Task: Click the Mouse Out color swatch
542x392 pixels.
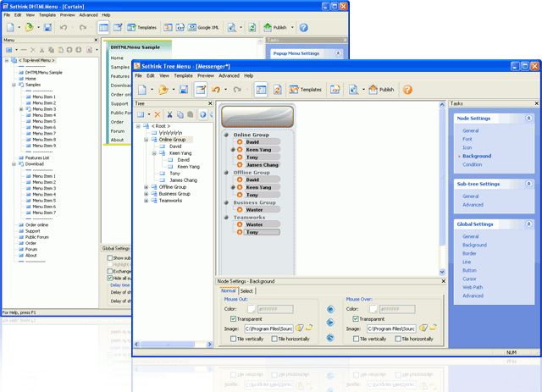Action: point(252,309)
